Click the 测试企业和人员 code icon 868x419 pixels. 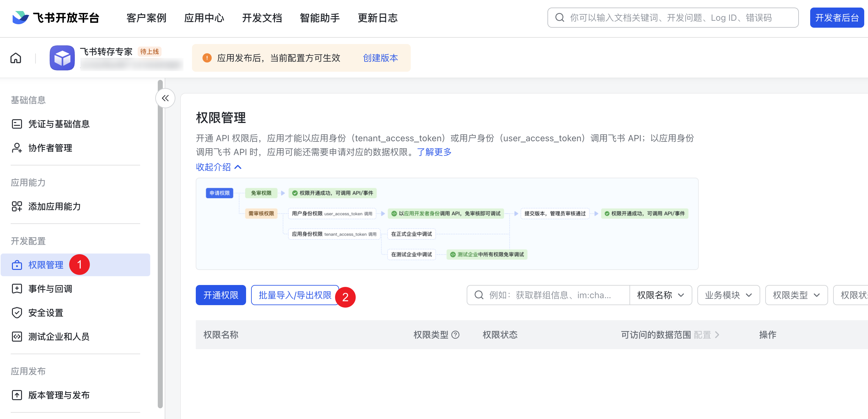click(17, 336)
